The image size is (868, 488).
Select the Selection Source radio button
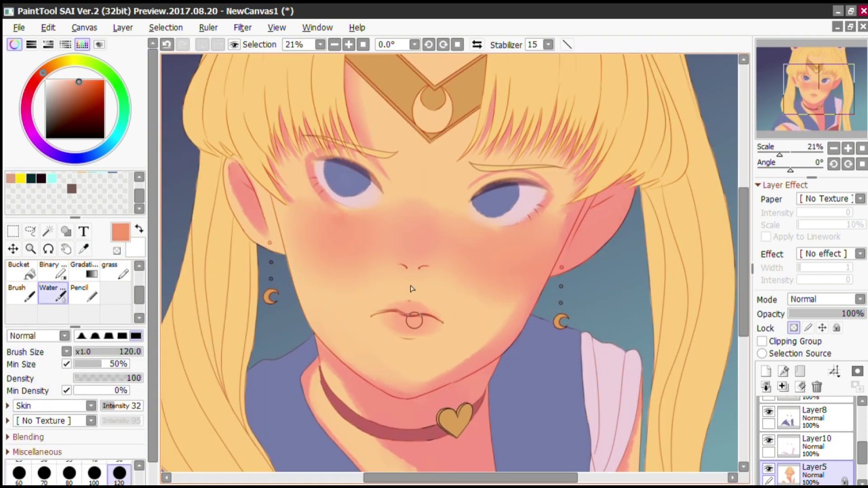coord(762,353)
